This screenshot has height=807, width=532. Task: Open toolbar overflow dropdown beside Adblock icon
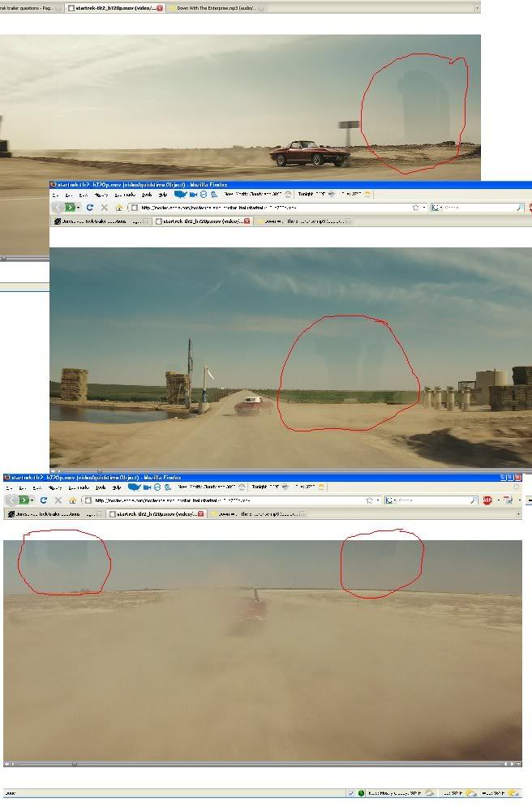pyautogui.click(x=499, y=500)
